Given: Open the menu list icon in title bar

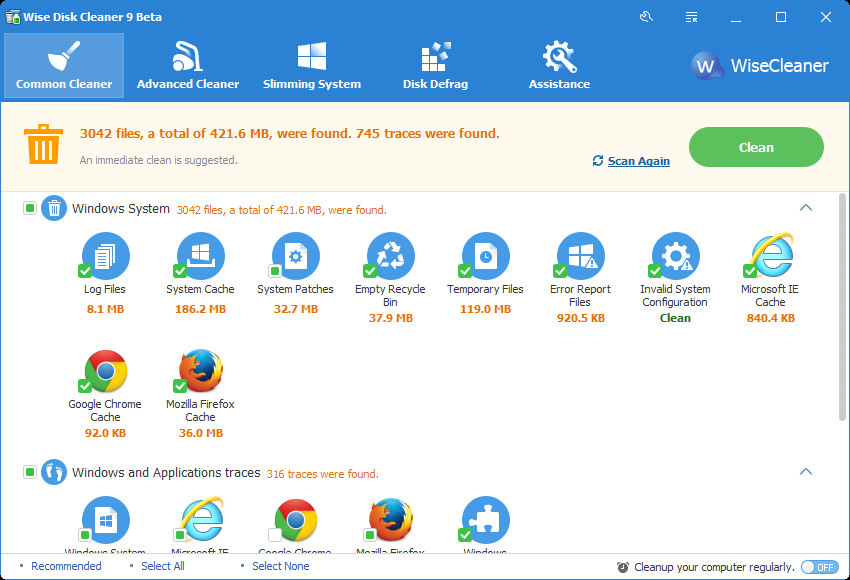Looking at the screenshot, I should tap(691, 17).
